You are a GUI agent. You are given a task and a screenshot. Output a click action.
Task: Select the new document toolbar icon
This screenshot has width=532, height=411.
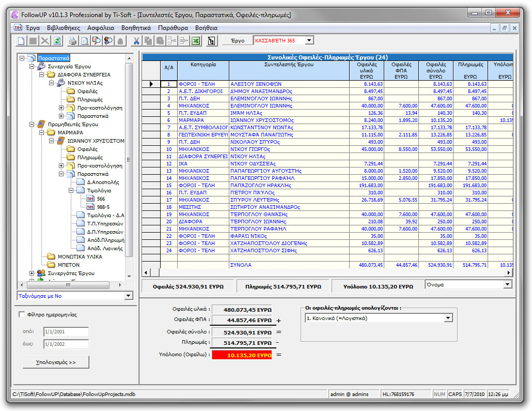[20, 40]
